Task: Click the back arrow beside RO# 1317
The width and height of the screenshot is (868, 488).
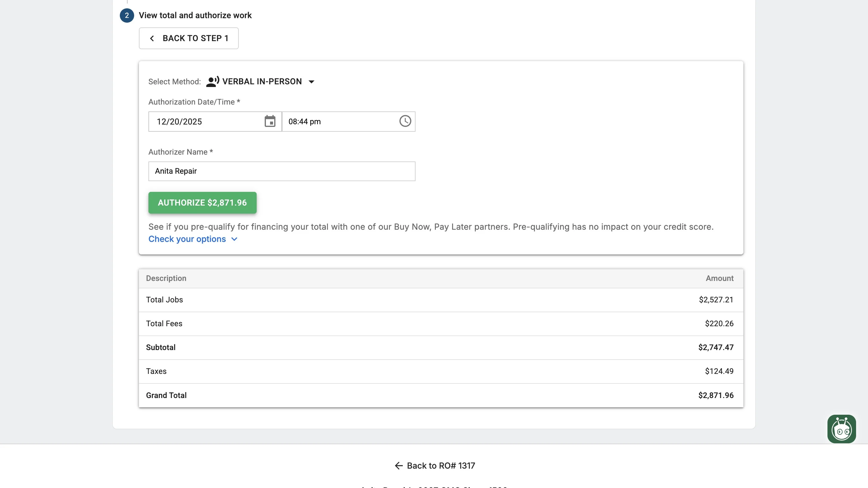Action: (x=399, y=465)
